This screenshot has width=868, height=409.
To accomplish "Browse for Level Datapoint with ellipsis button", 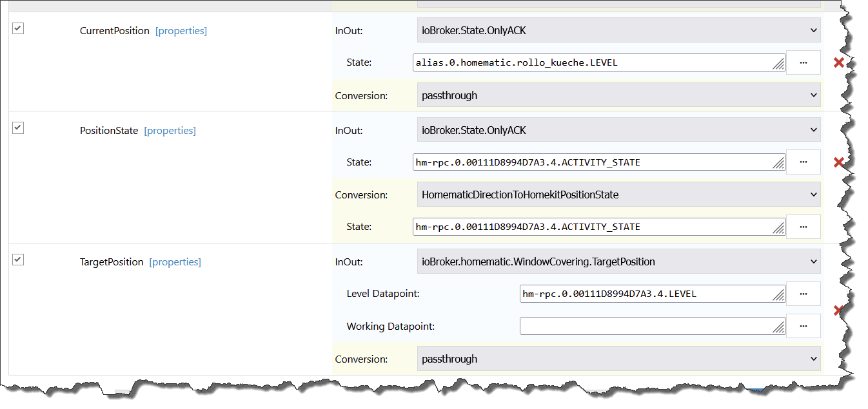I will [x=803, y=294].
